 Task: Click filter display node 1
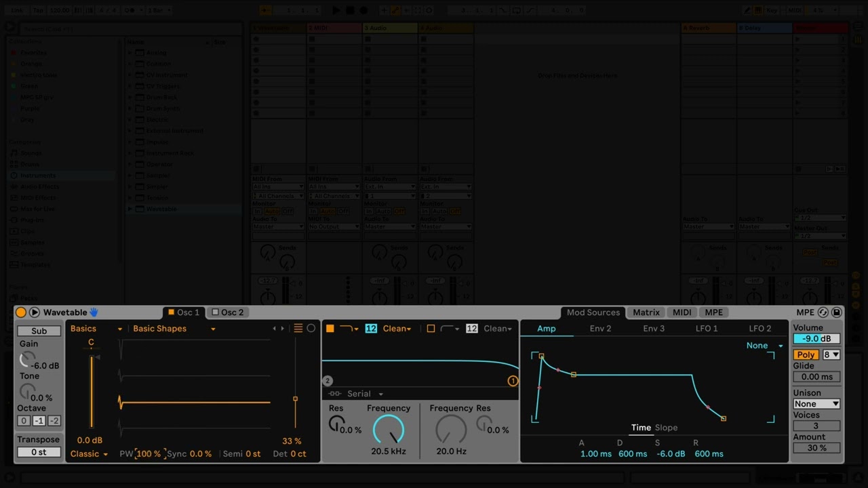[x=513, y=381]
